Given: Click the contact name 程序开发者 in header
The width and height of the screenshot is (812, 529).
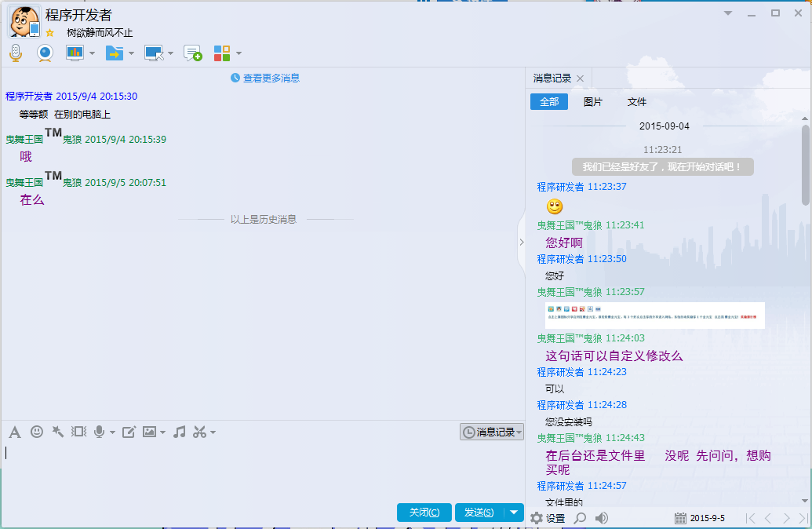Looking at the screenshot, I should pyautogui.click(x=78, y=15).
